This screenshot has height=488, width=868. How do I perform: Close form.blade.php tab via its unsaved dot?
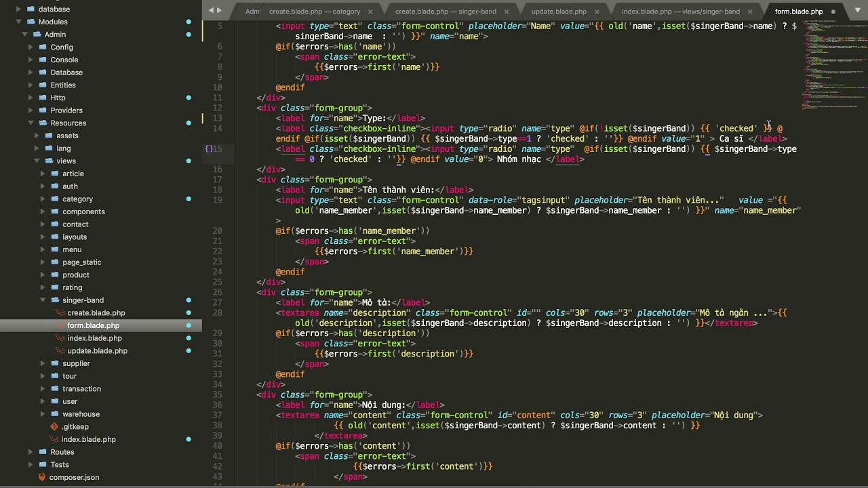point(833,12)
